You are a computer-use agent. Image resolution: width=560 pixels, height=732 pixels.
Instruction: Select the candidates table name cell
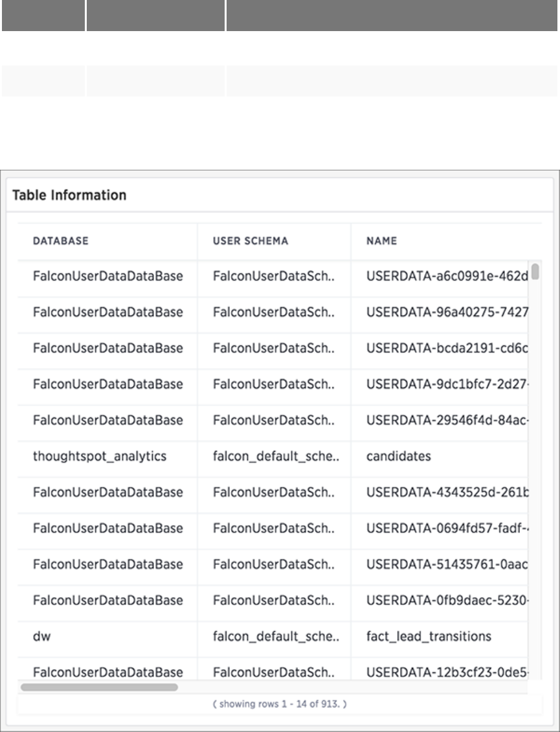tap(398, 456)
